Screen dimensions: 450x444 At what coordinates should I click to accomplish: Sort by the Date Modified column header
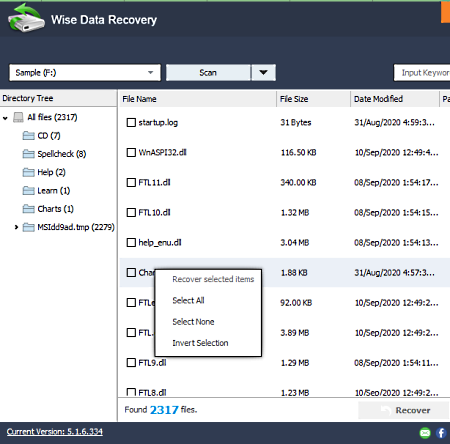click(395, 99)
